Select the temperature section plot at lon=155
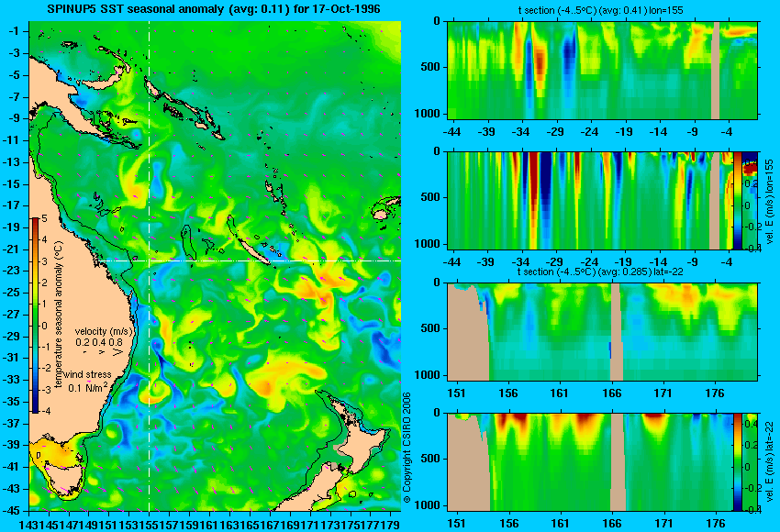 coord(602,70)
